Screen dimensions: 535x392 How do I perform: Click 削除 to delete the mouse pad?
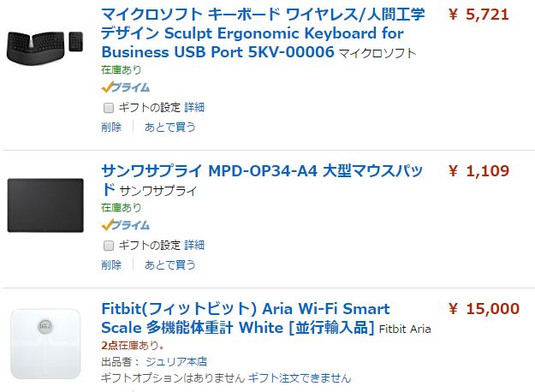point(111,264)
